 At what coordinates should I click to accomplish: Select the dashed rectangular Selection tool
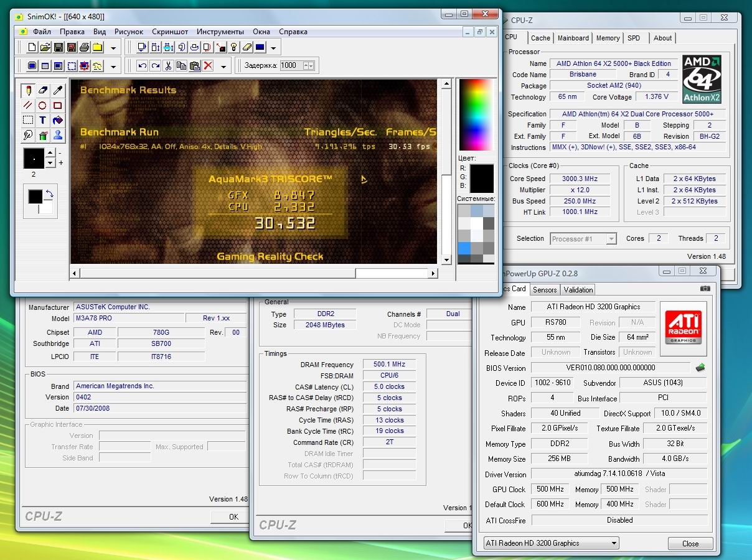tap(27, 120)
